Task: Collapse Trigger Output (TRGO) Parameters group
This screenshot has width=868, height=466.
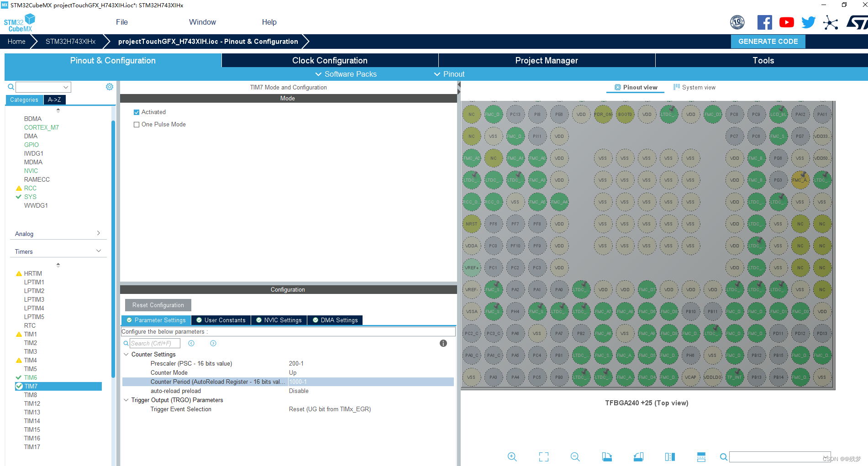Action: (126, 400)
